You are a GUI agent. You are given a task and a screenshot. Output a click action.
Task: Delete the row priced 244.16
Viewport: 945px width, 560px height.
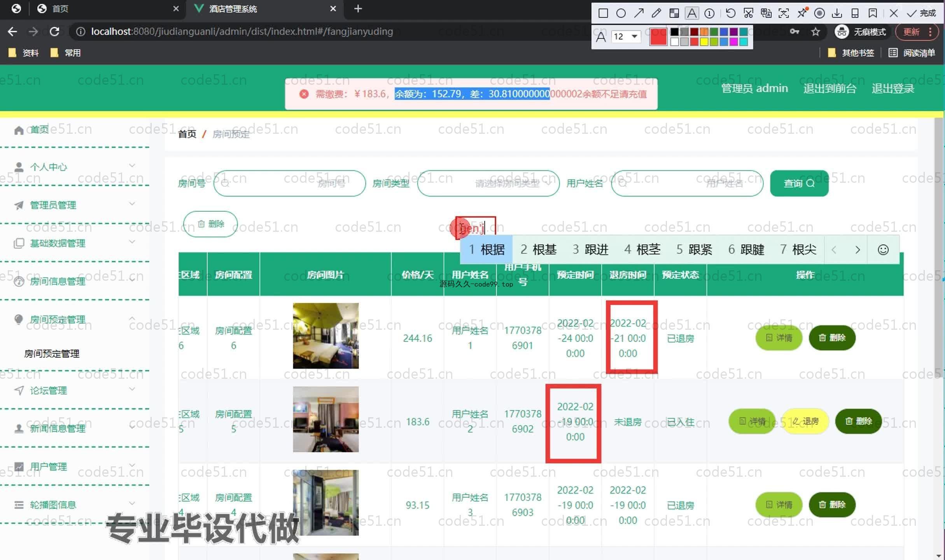click(832, 338)
